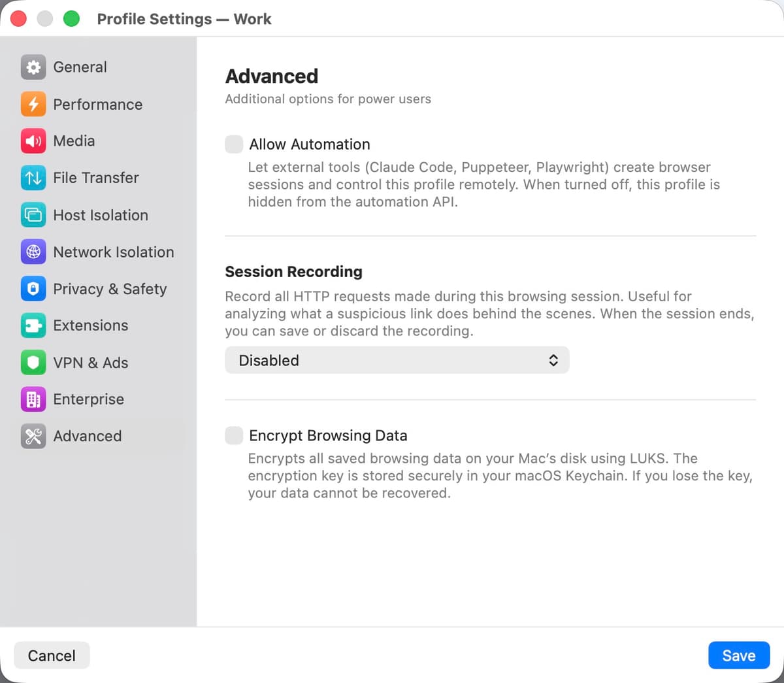Click the Advanced tools icon

pos(33,436)
